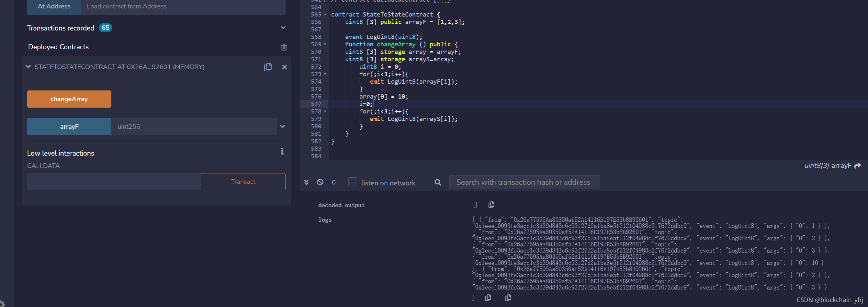
Task: Copy the STATETOSTATECONTRACT address to the clipboard
Action: pos(268,67)
